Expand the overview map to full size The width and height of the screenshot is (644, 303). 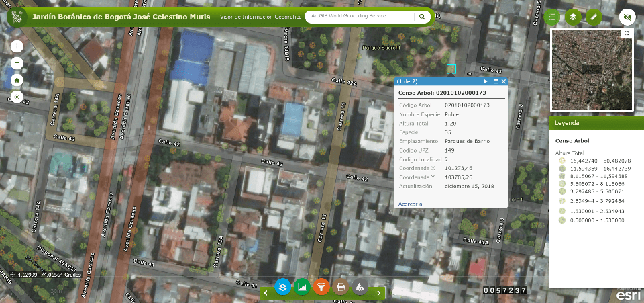coord(626,33)
